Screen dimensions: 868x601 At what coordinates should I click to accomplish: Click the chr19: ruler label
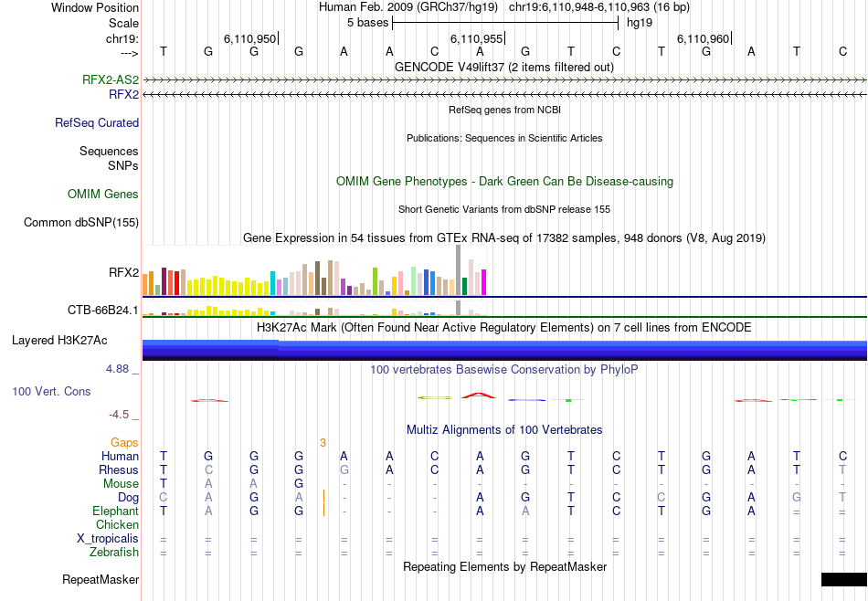tap(122, 38)
